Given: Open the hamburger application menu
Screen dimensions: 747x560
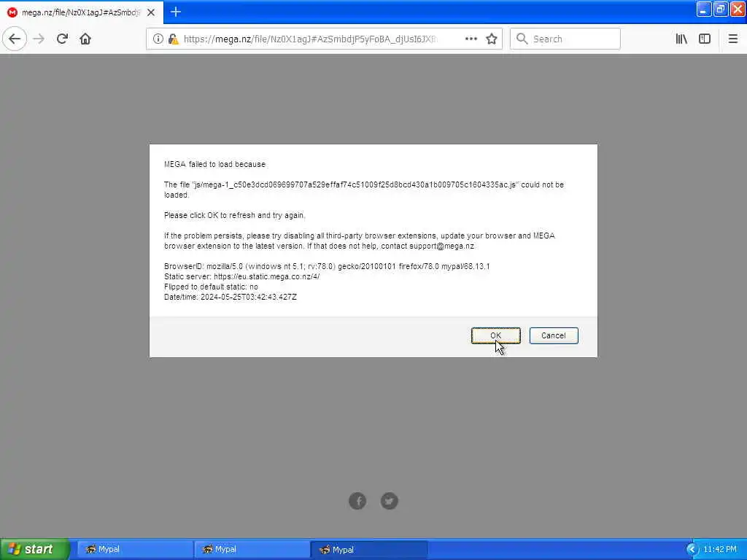Looking at the screenshot, I should coord(732,39).
